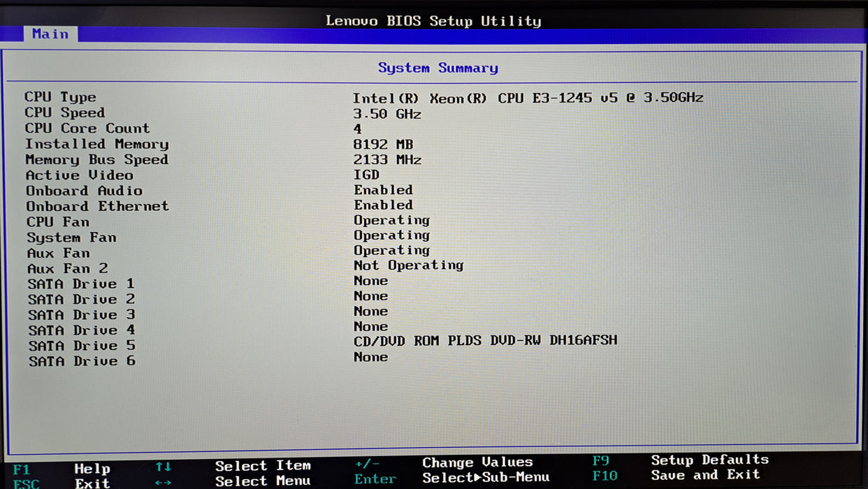Click the Exit legend label
This screenshot has height=489, width=868.
point(92,483)
